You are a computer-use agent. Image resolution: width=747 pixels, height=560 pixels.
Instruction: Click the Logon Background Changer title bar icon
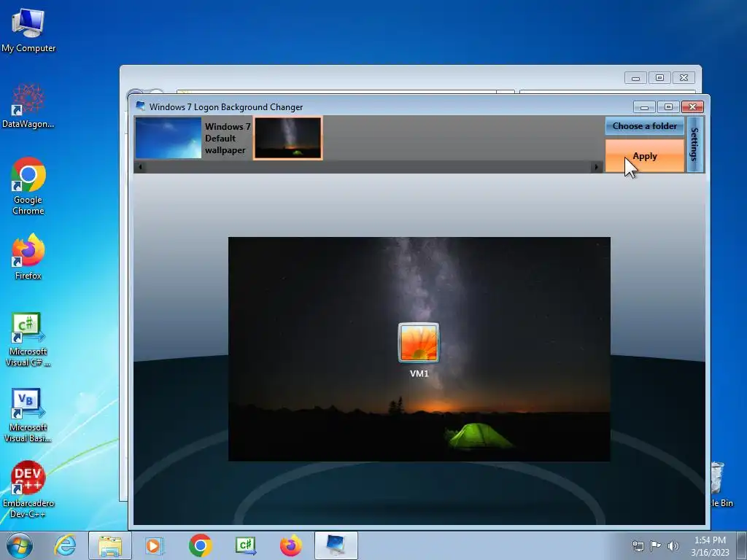[x=141, y=106]
